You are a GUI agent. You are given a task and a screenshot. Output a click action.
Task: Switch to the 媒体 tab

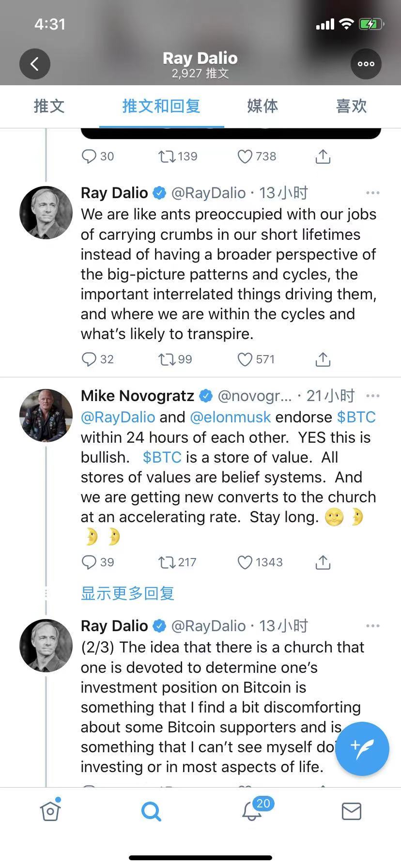(262, 107)
